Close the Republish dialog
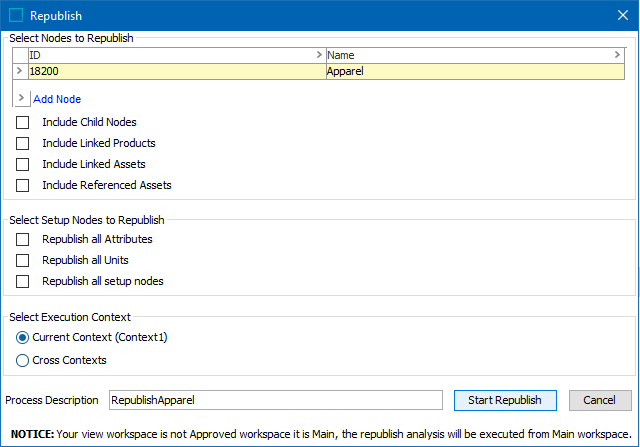The height and width of the screenshot is (447, 640). coord(616,16)
